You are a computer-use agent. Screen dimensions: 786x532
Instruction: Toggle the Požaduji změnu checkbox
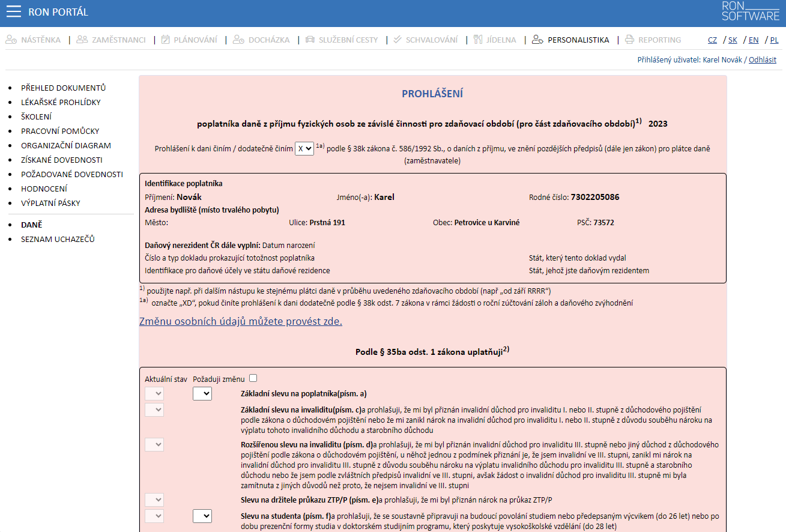point(253,378)
